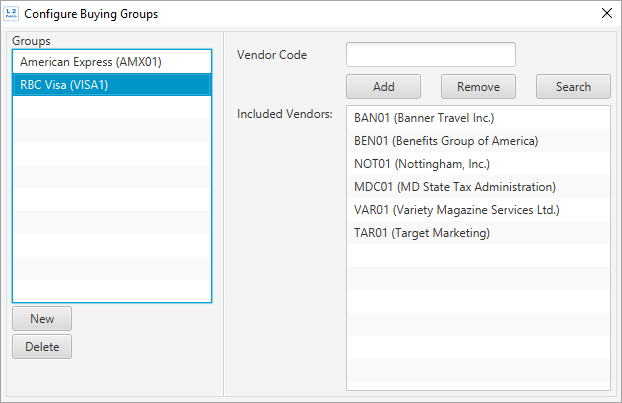
Task: Click the Vendor Code label
Action: pyautogui.click(x=272, y=54)
